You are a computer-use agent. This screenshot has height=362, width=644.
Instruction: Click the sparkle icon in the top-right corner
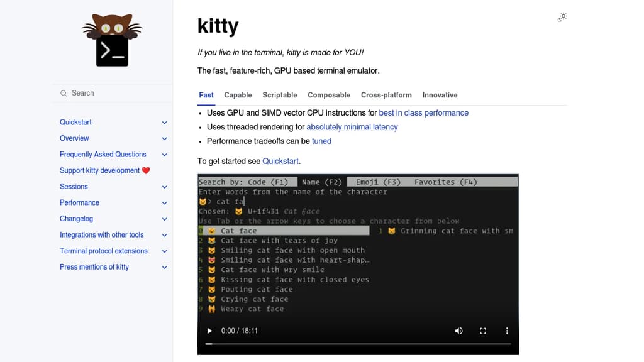(562, 18)
